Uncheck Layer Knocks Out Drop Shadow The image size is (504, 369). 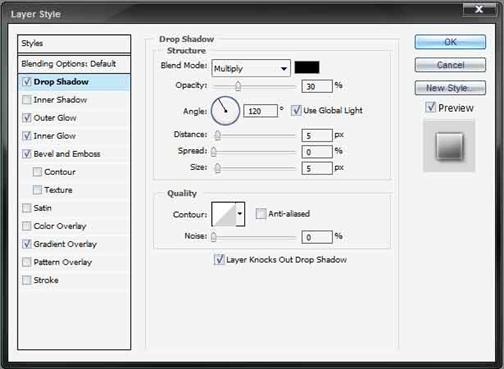tap(219, 259)
